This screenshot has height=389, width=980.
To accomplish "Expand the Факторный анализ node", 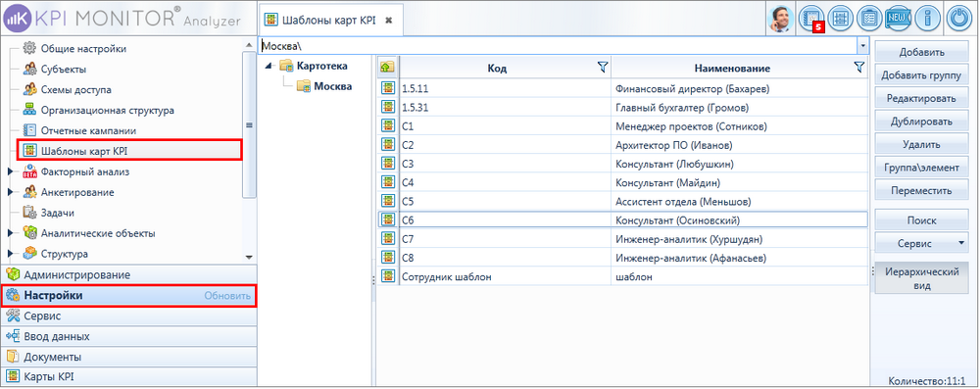I will (x=10, y=171).
